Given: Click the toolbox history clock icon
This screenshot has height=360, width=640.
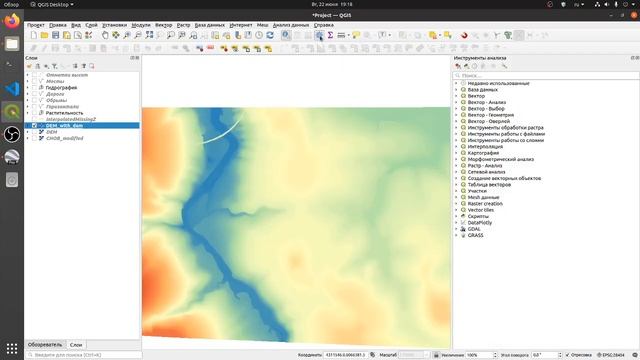Looking at the screenshot, I should click(474, 66).
